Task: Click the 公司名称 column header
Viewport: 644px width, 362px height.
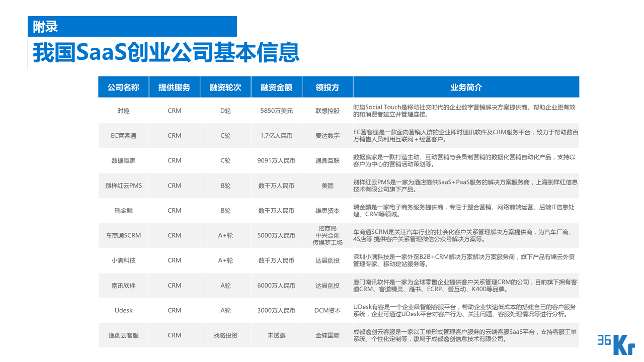Action: tap(123, 86)
